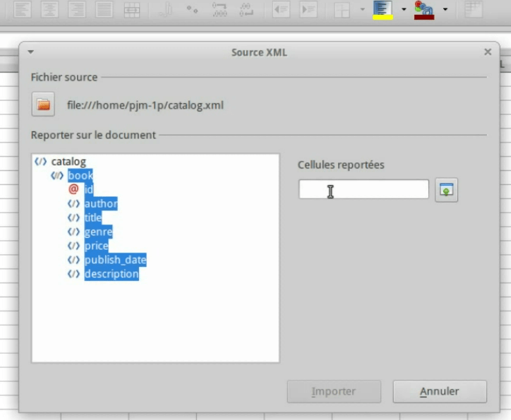Open the background color dropdown arrow
Screen dimensions: 511x420
404,10
